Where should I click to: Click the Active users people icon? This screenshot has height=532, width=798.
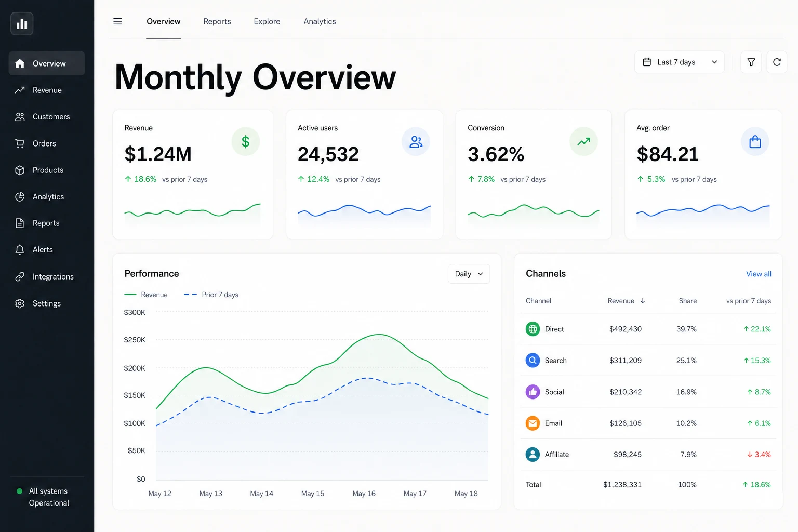(416, 141)
